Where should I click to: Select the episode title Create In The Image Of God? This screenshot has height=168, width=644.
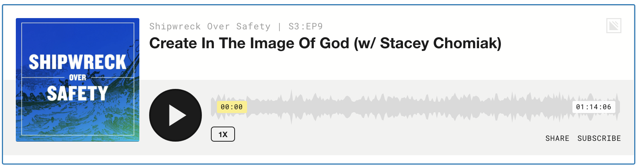pos(249,43)
